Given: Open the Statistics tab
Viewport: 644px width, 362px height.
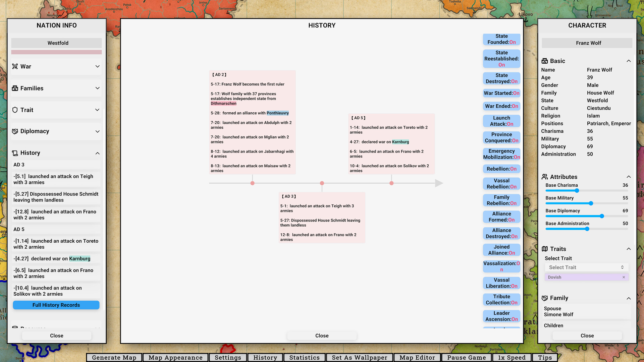Looking at the screenshot, I should 304,357.
